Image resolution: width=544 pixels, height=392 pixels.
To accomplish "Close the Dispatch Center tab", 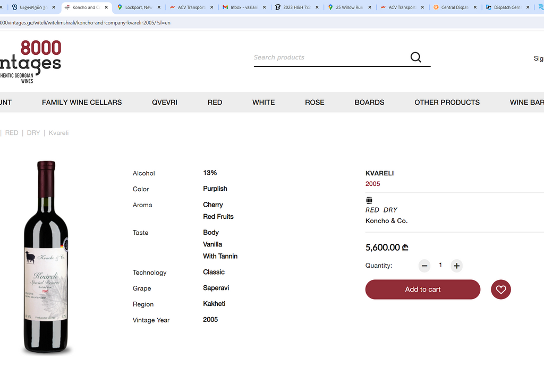I will coord(528,7).
